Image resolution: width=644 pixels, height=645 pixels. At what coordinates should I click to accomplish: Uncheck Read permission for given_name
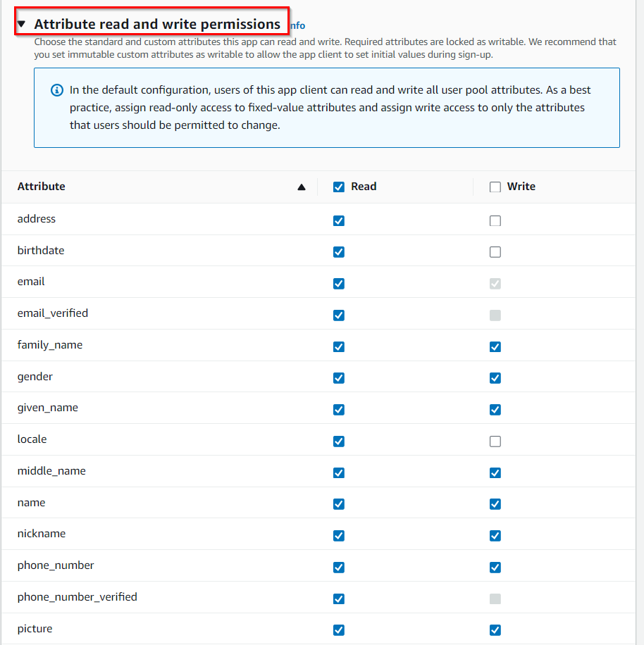click(x=339, y=410)
